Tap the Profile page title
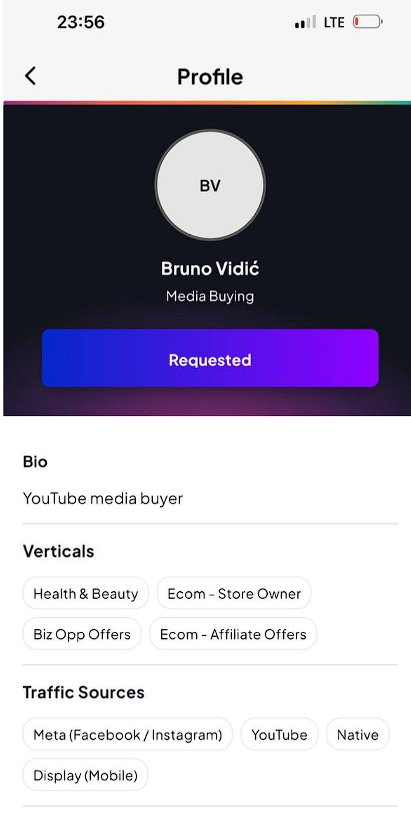Viewport: 411px width, 834px height. tap(210, 77)
